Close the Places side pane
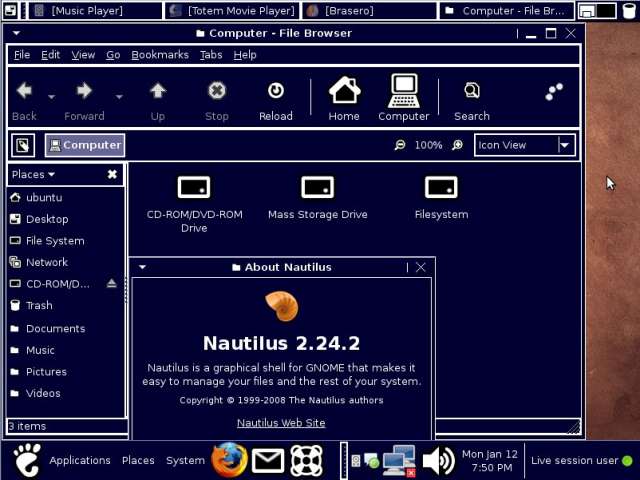The width and height of the screenshot is (640, 480). click(x=112, y=174)
